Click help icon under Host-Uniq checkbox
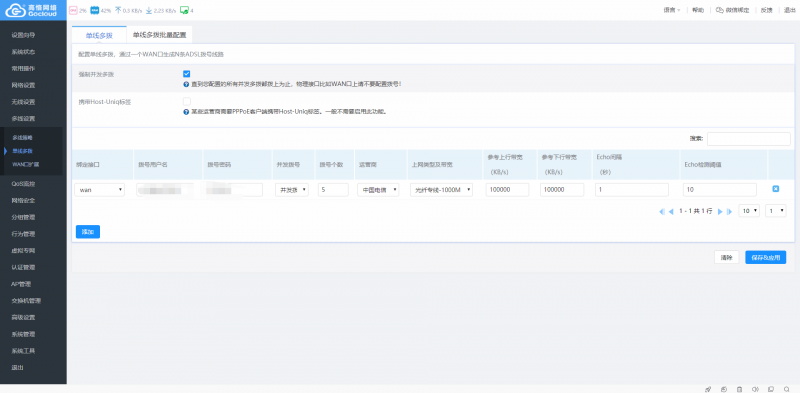The height and width of the screenshot is (393, 800). tap(186, 111)
